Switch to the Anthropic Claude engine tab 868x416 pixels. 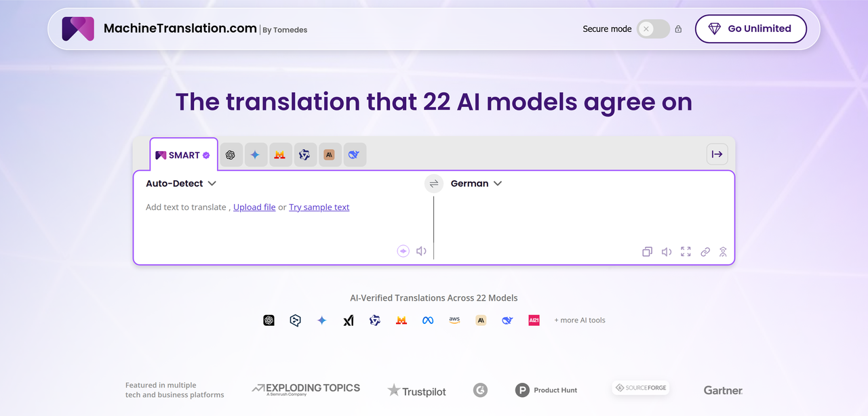tap(330, 154)
